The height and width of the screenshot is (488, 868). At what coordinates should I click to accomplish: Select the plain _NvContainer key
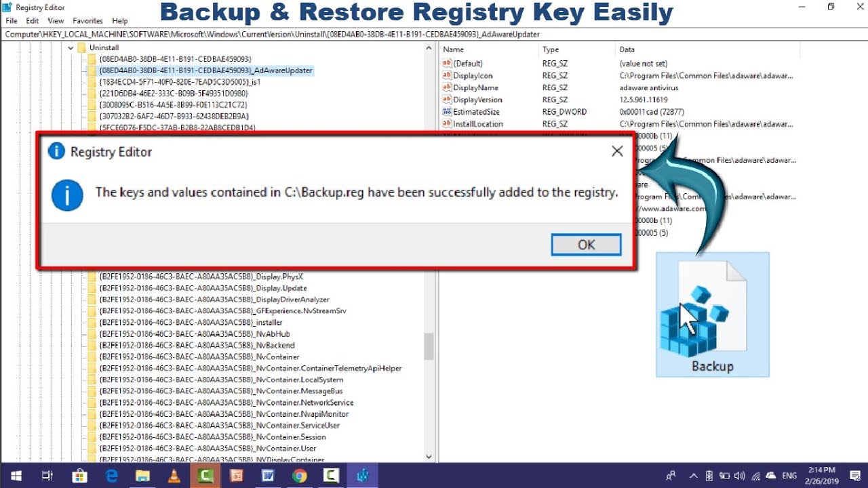(x=199, y=357)
